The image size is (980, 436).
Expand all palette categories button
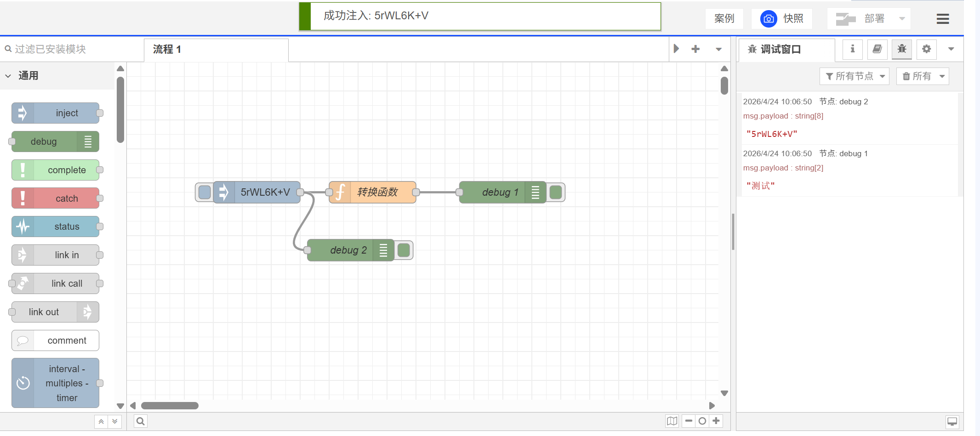point(115,421)
